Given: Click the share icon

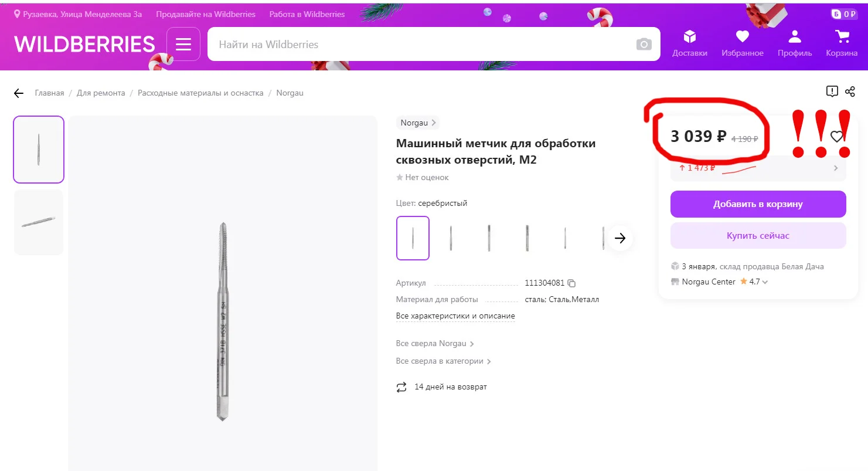Looking at the screenshot, I should [850, 92].
